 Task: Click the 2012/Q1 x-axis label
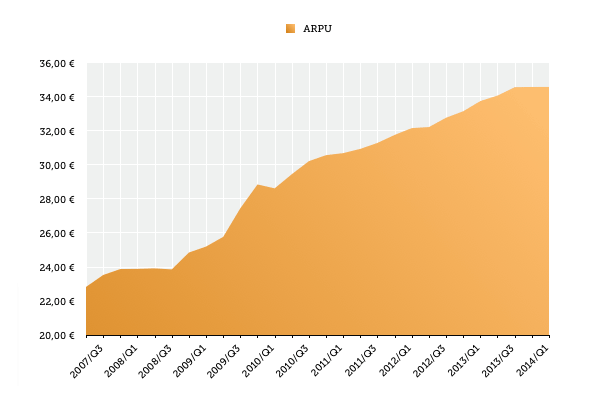(395, 361)
